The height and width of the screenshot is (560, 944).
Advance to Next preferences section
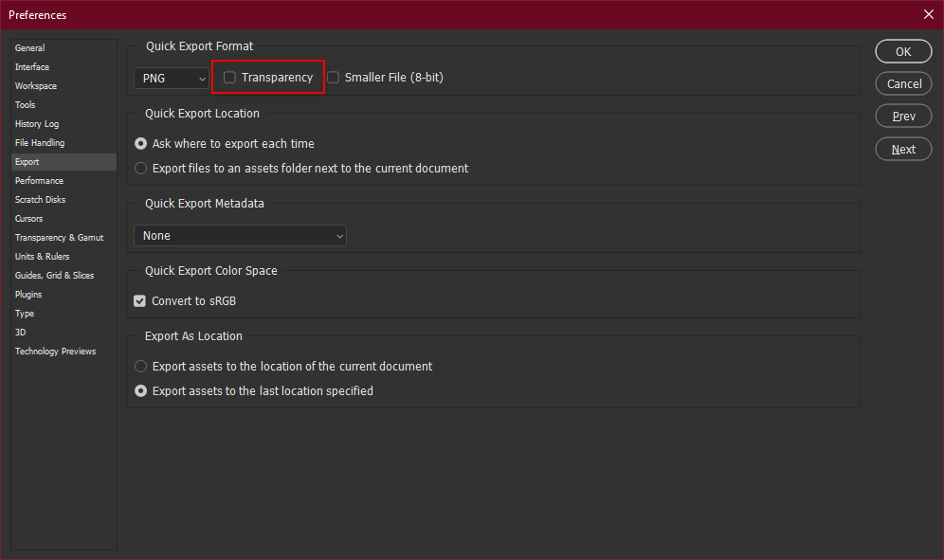coord(903,150)
